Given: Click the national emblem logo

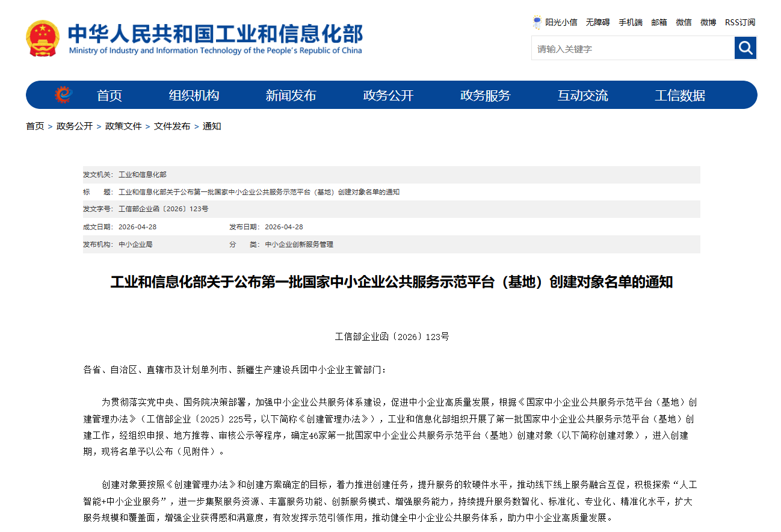Looking at the screenshot, I should (x=43, y=39).
